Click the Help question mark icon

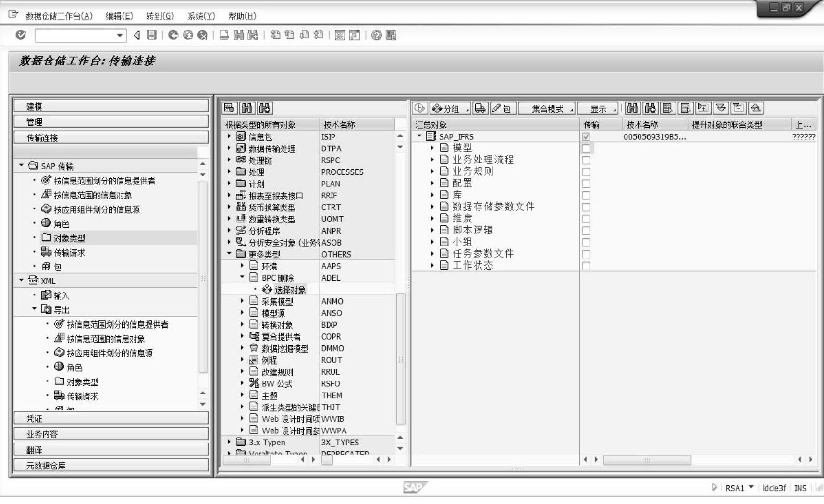point(377,35)
